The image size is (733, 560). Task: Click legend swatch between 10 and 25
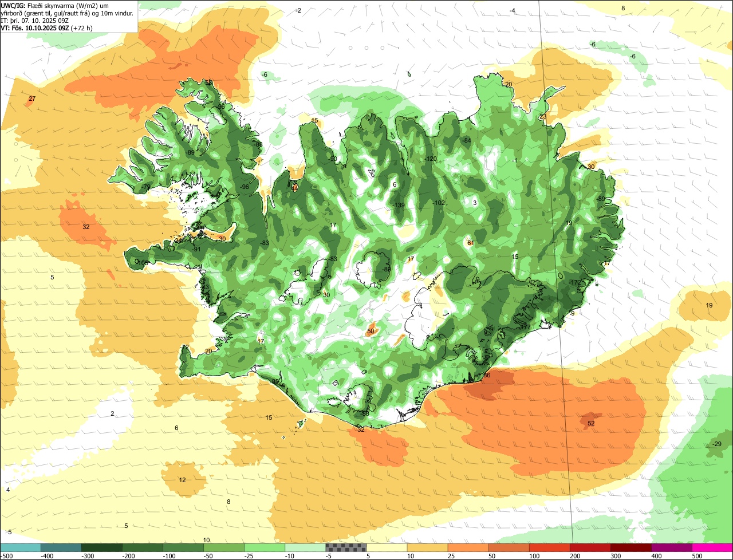[x=427, y=548]
